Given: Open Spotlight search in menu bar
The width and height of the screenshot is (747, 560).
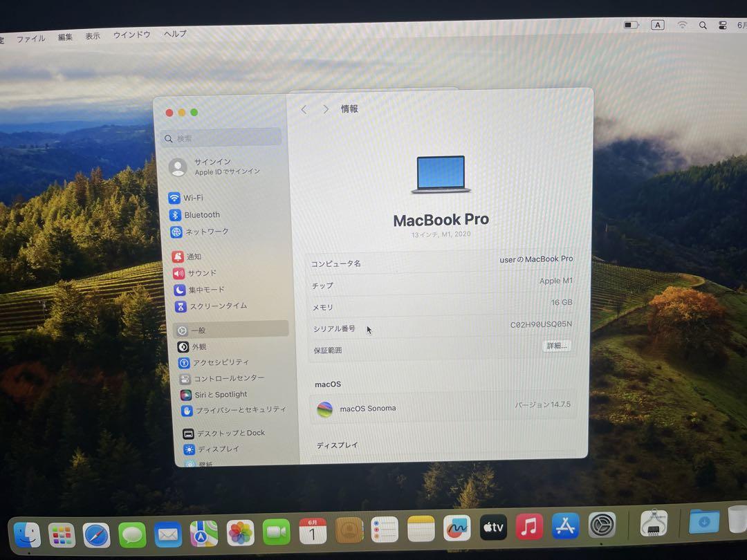Looking at the screenshot, I should coord(703,26).
